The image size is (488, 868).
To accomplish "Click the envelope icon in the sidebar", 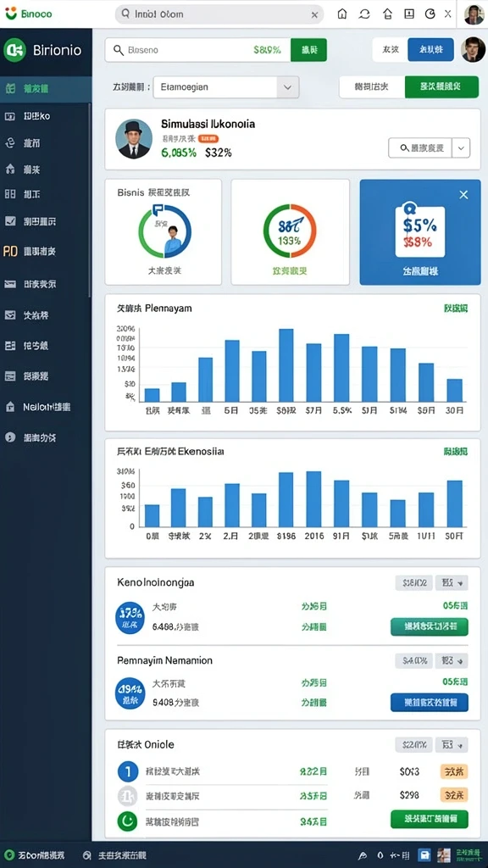I will click(x=10, y=285).
